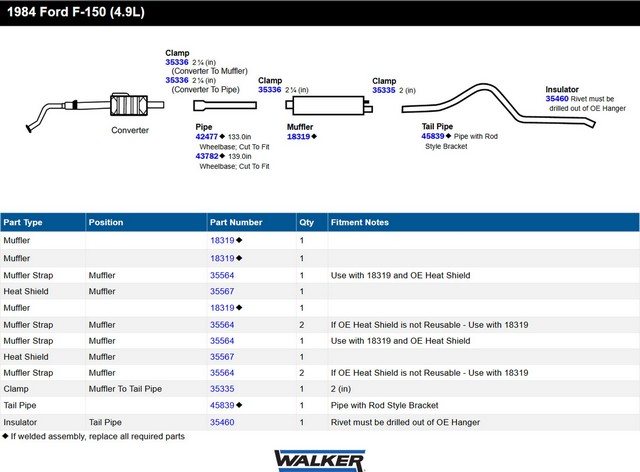
Task: Click the Part Type column header
Action: tap(23, 222)
